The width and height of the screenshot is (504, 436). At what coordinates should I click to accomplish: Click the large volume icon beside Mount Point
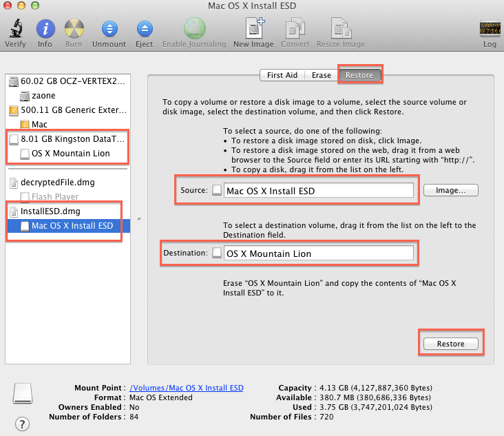tap(23, 393)
